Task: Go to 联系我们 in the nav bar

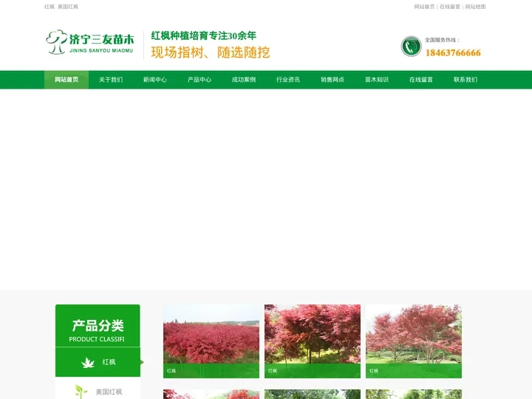Action: pos(465,80)
